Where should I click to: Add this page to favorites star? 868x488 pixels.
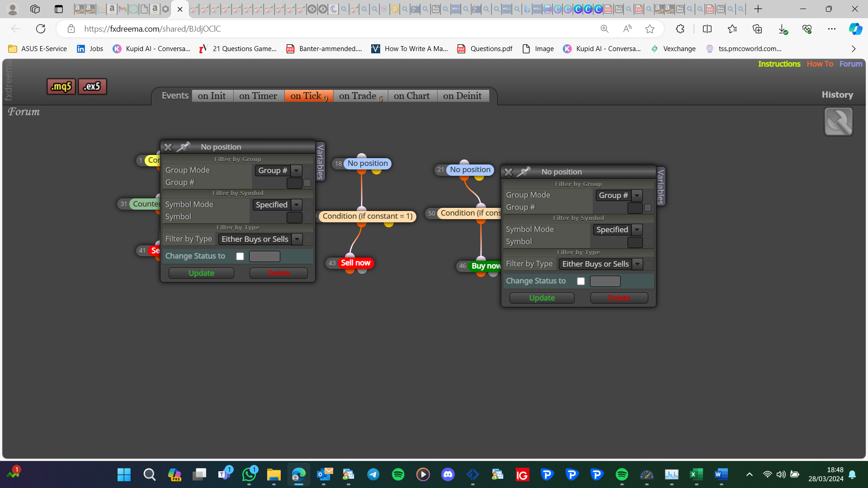tap(650, 29)
